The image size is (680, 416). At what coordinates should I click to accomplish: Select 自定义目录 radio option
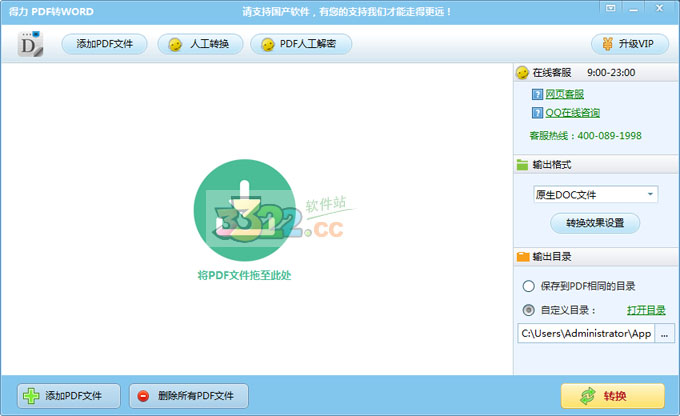(528, 310)
